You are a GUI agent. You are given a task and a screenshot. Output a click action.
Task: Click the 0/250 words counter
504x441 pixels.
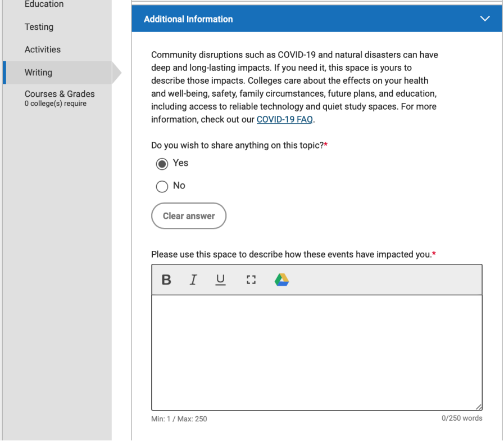pyautogui.click(x=462, y=418)
